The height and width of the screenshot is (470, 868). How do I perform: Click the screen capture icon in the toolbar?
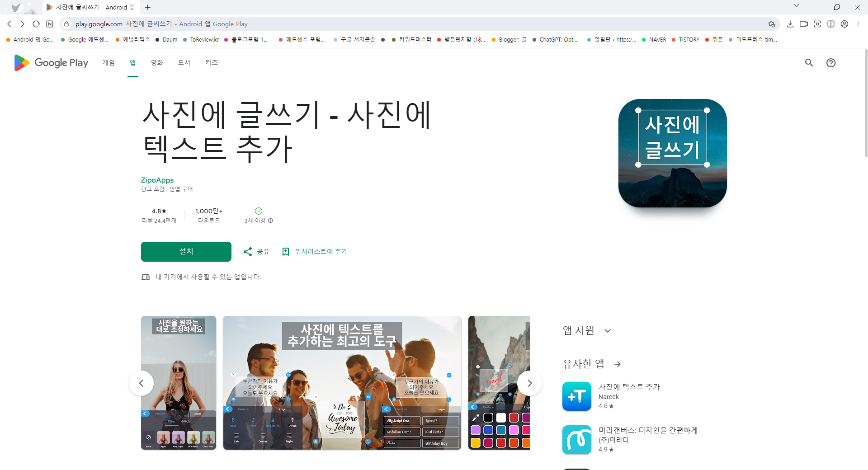tap(817, 24)
